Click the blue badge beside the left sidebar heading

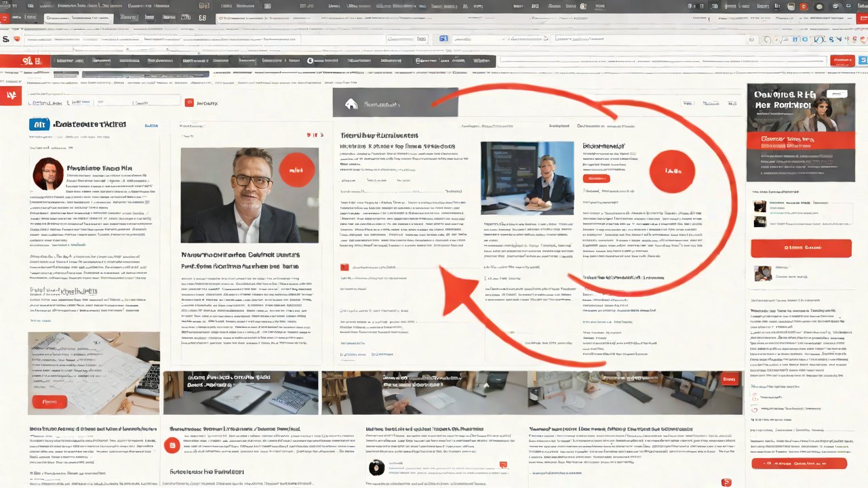[x=39, y=125]
